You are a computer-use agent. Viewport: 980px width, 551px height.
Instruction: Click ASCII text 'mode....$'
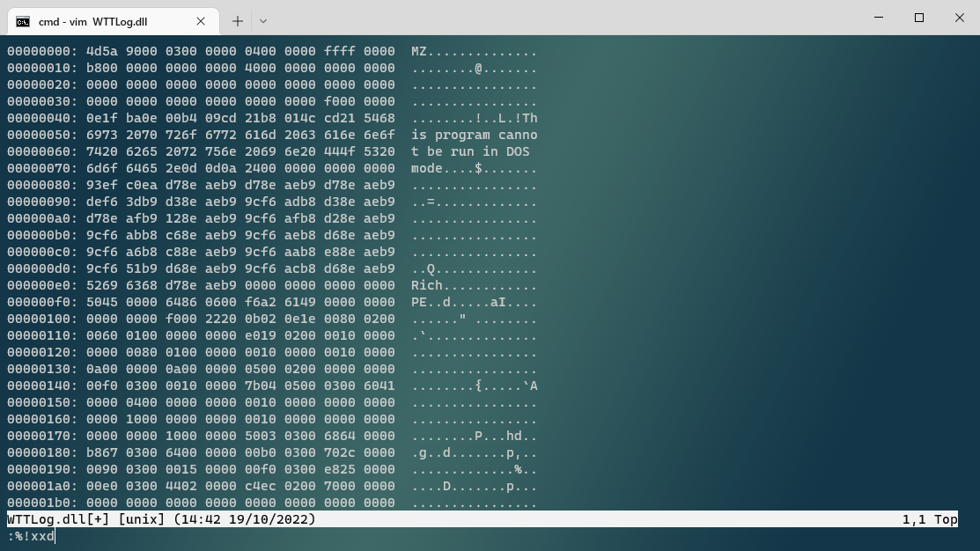[x=447, y=168]
